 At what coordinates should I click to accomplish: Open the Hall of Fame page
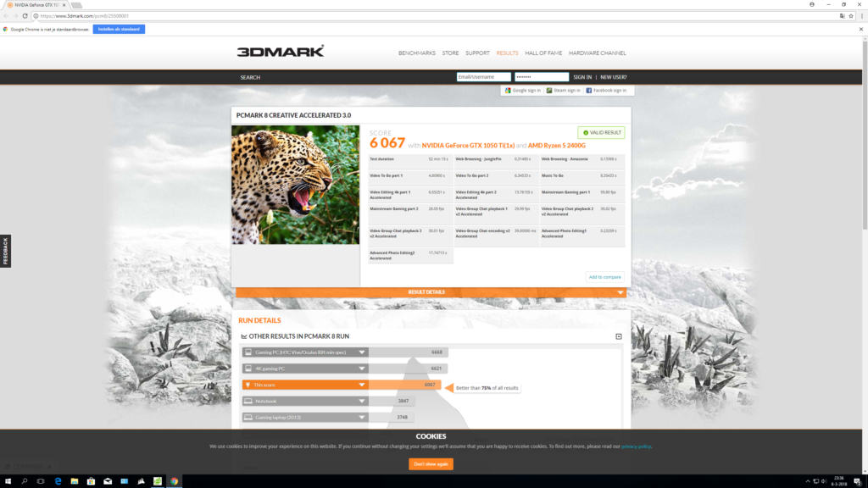click(x=543, y=53)
